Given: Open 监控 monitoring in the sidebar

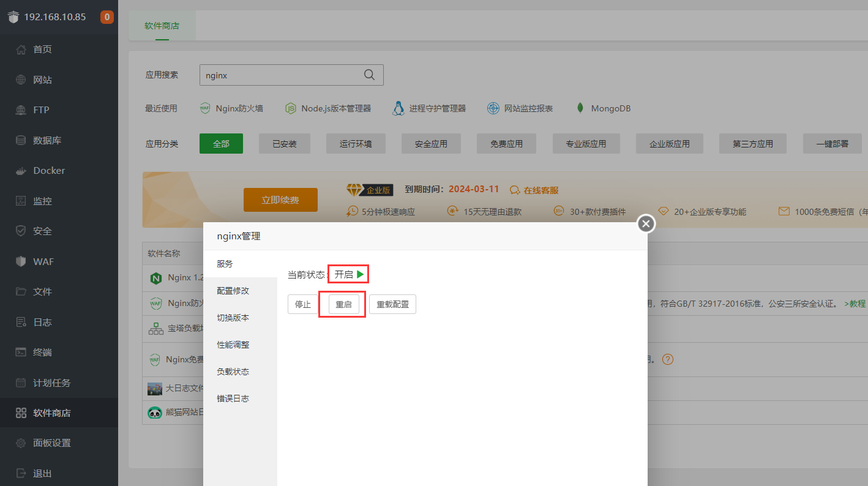Looking at the screenshot, I should point(59,201).
